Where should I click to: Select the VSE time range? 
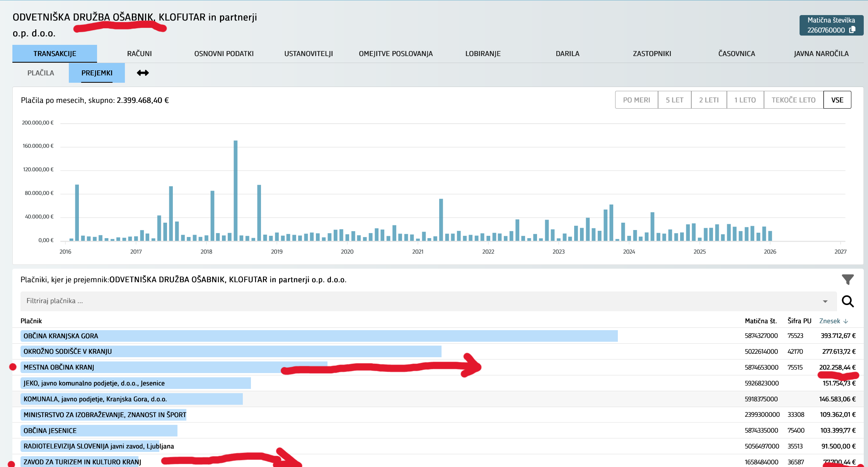coord(837,100)
